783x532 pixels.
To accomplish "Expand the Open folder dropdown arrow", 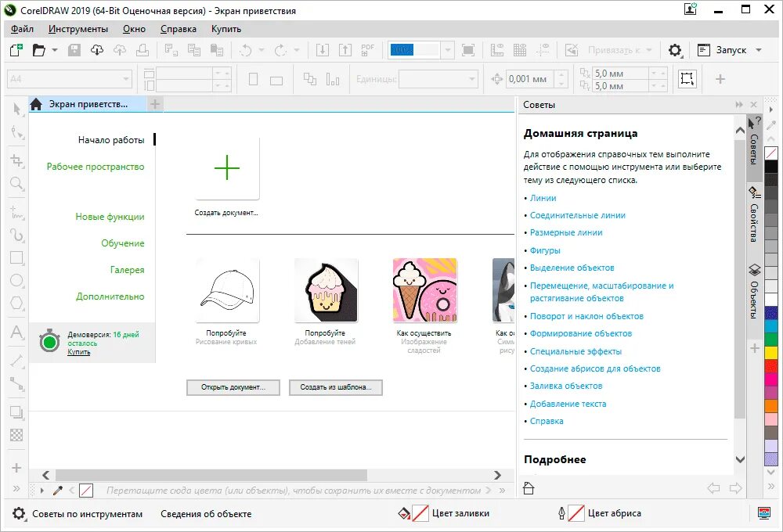I will [55, 50].
